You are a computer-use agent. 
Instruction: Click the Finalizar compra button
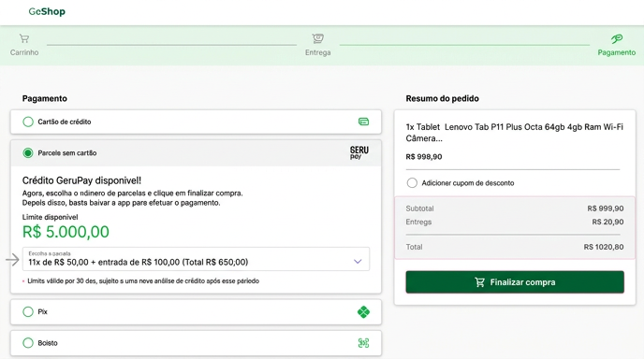515,281
